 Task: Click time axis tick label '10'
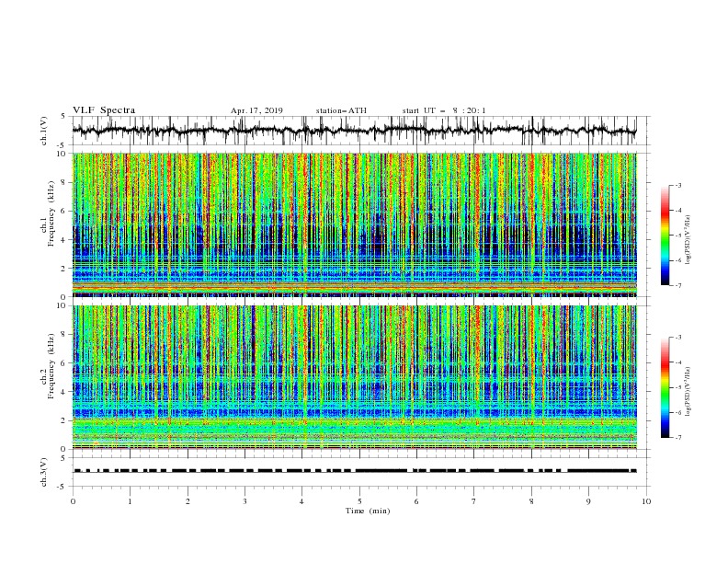646,501
